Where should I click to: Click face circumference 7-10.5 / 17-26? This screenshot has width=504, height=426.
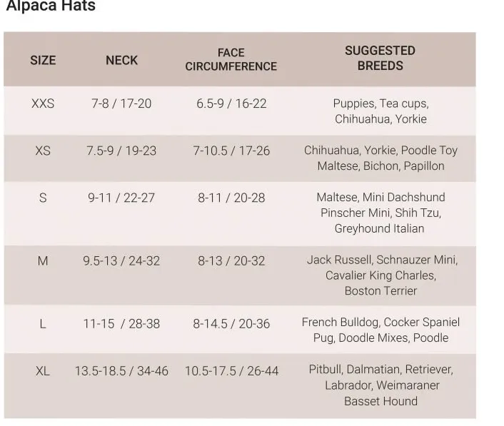click(231, 151)
